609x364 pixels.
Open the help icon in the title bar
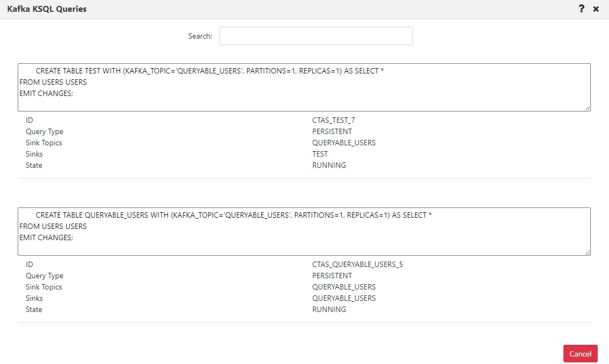tap(581, 9)
